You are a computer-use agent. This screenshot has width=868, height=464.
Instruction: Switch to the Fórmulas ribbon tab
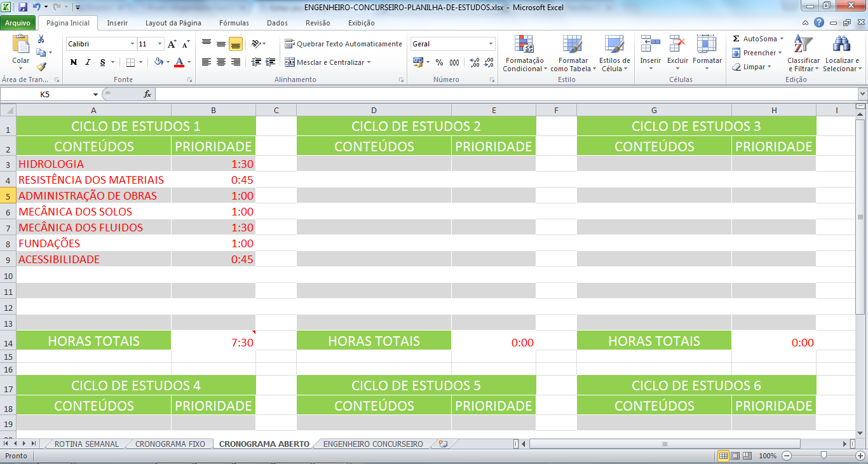click(234, 22)
